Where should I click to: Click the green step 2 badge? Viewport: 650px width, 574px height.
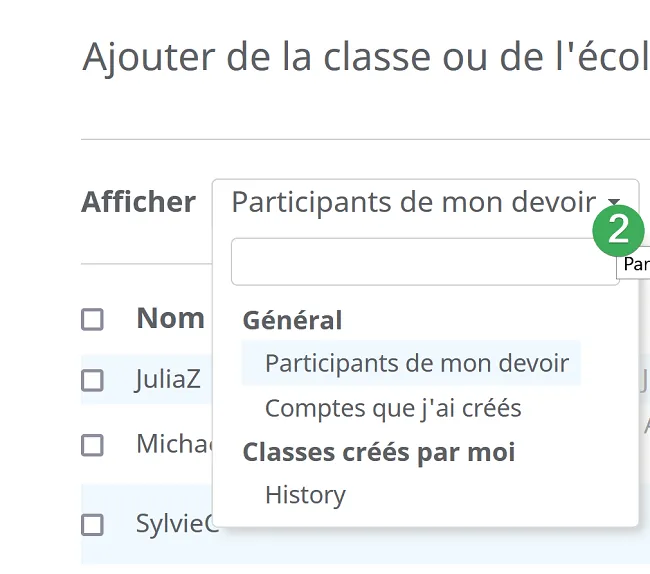tap(618, 230)
